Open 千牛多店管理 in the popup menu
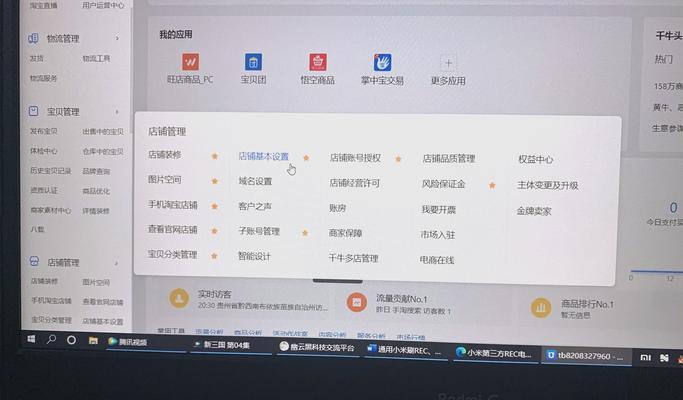The width and height of the screenshot is (683, 400). [x=353, y=258]
